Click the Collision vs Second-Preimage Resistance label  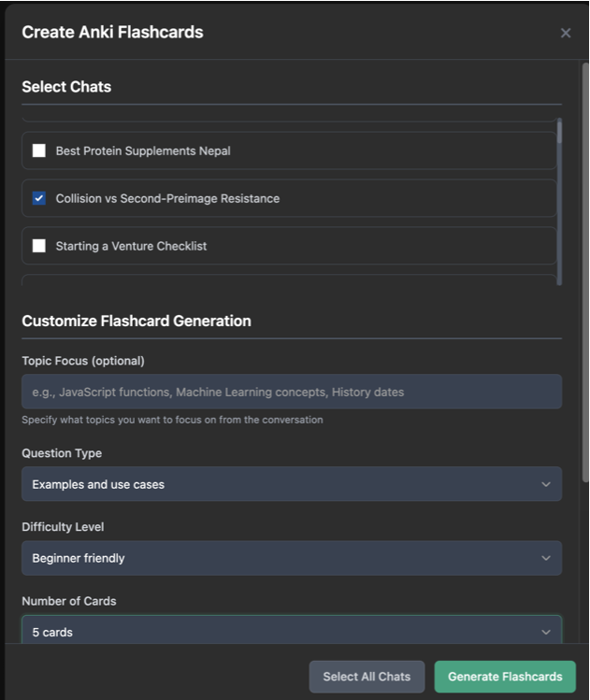[x=167, y=198]
